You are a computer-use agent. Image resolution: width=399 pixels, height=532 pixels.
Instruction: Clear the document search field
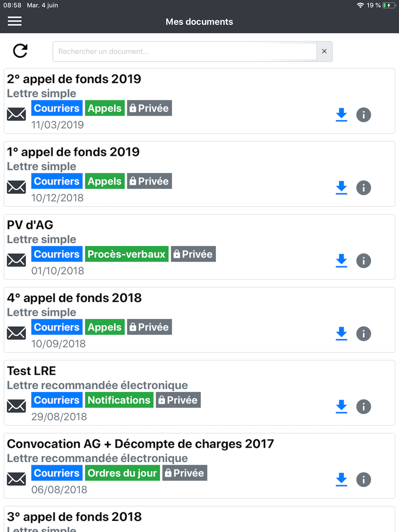(x=324, y=51)
